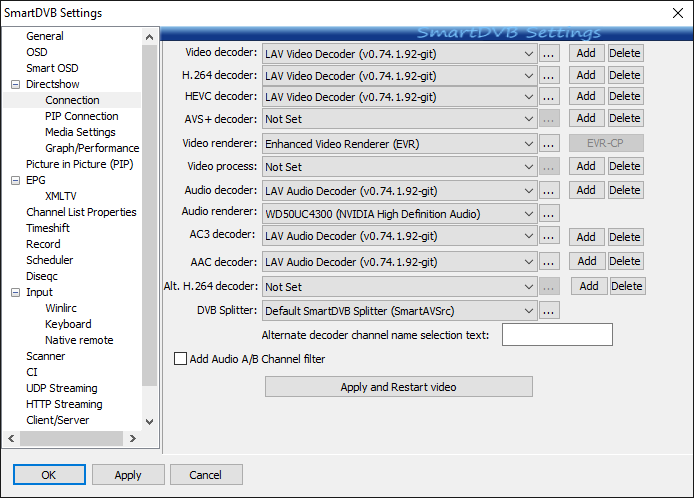Open the H.264 decoder dropdown
Viewport: 694px width, 498px height.
400,76
